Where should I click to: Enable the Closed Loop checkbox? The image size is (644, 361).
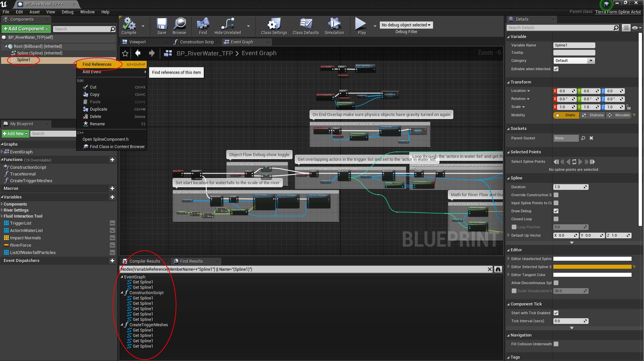click(556, 219)
